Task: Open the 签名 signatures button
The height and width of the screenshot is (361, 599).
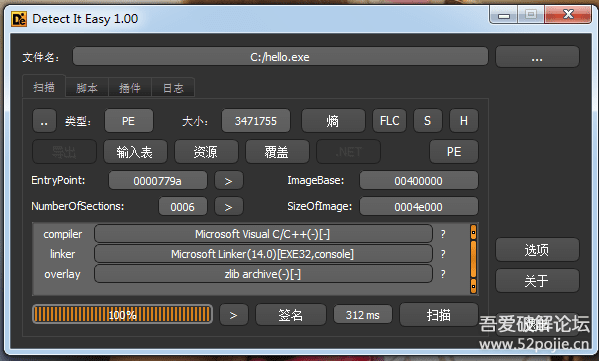Action: click(291, 315)
